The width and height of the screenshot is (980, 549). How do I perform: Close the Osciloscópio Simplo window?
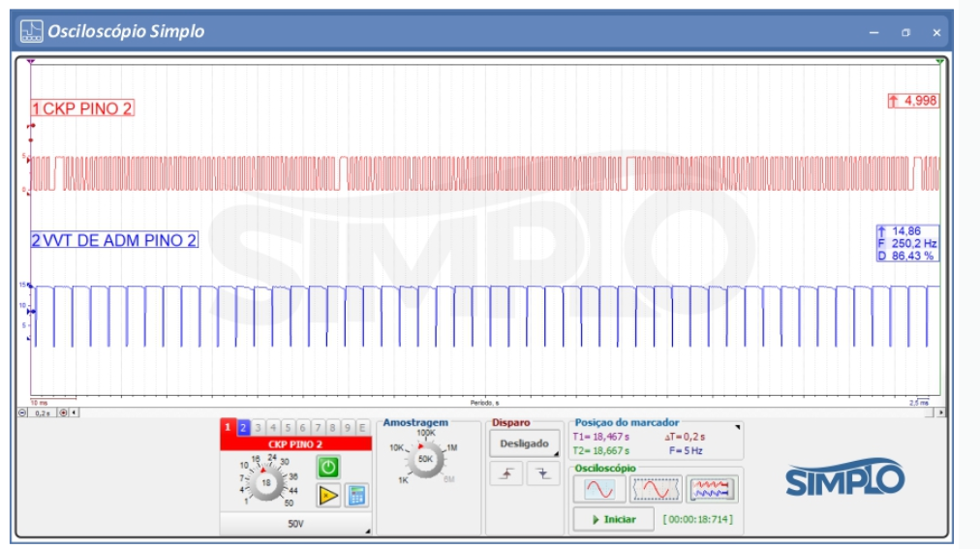coord(936,33)
